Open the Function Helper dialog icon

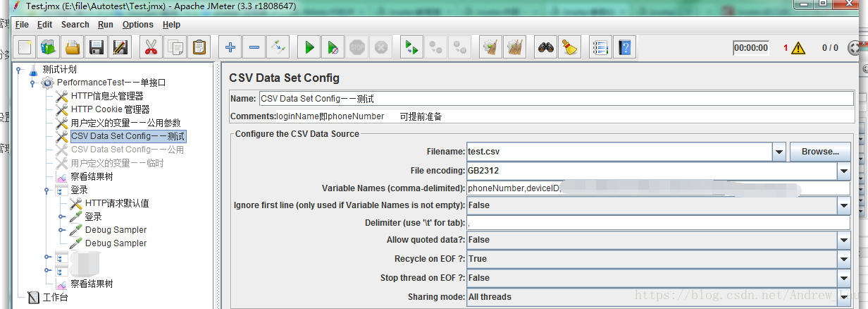(x=600, y=47)
